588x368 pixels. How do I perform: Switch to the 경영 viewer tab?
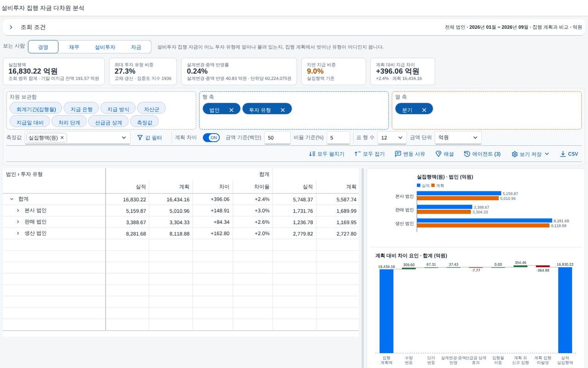(x=43, y=47)
